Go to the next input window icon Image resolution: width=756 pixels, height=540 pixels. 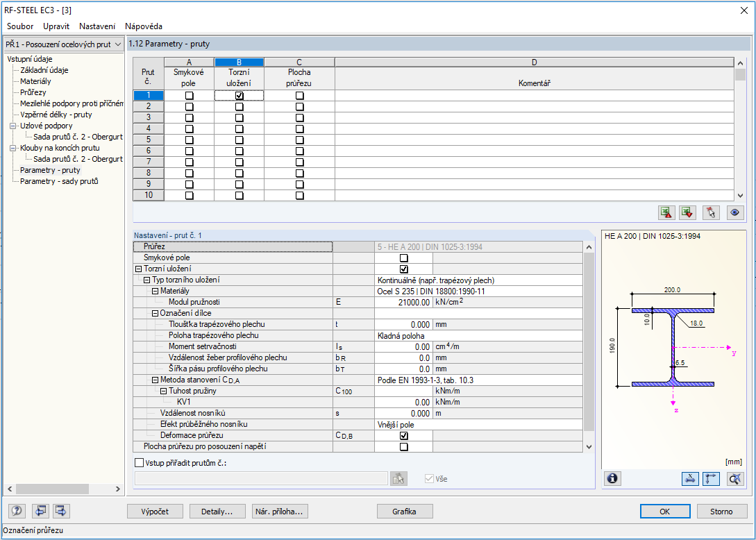61,511
